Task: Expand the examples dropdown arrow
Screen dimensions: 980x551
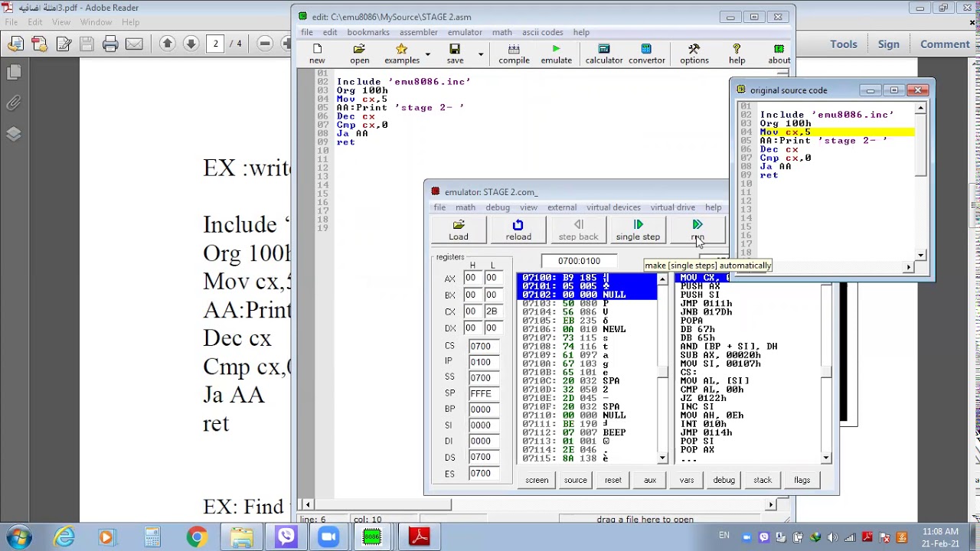Action: 428,54
